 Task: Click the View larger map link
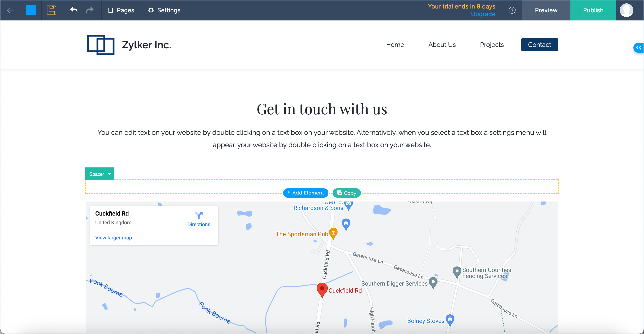click(114, 238)
